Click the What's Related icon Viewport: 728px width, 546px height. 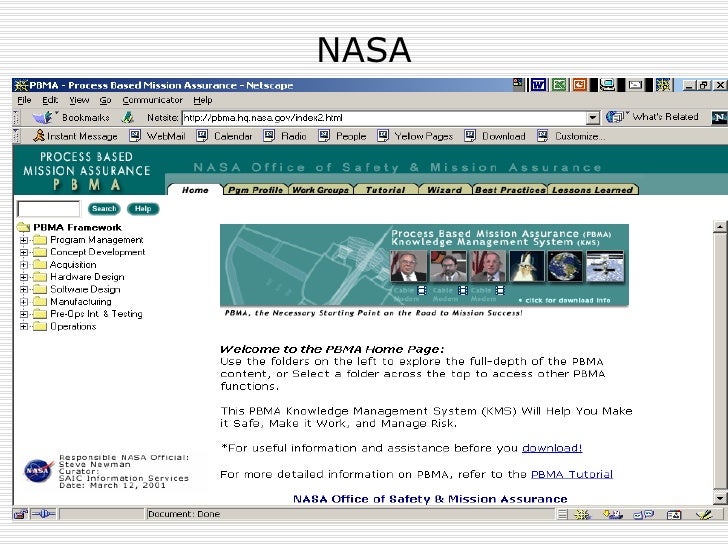(x=615, y=117)
